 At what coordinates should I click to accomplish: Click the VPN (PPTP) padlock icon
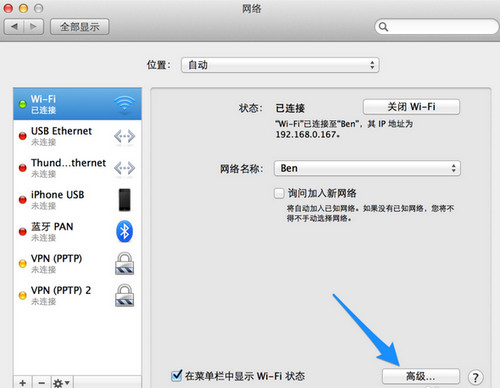(124, 263)
